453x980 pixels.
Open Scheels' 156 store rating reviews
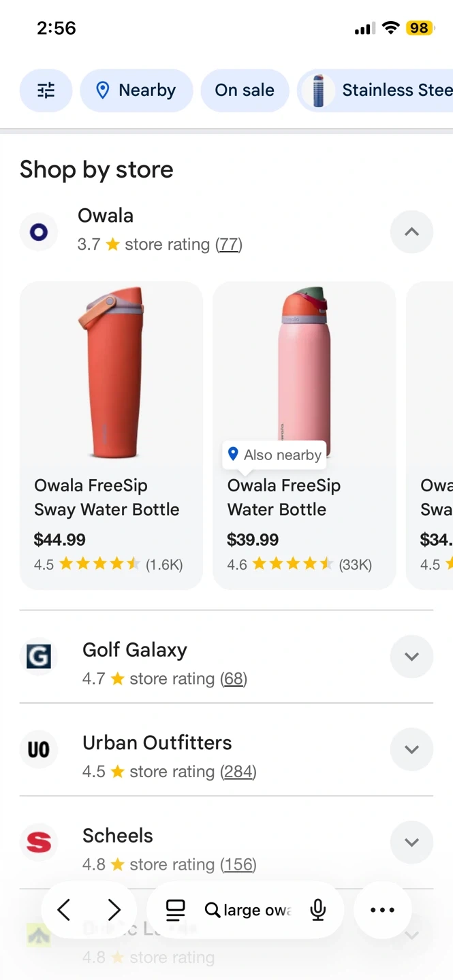pyautogui.click(x=238, y=864)
